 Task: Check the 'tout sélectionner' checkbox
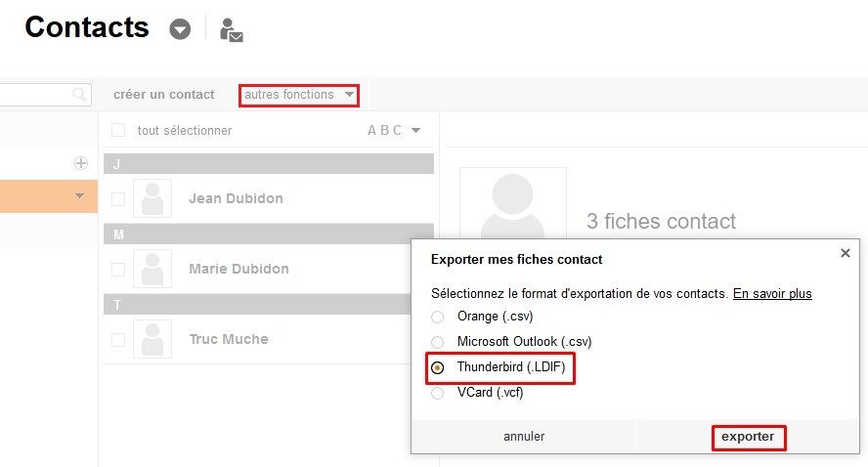point(118,130)
